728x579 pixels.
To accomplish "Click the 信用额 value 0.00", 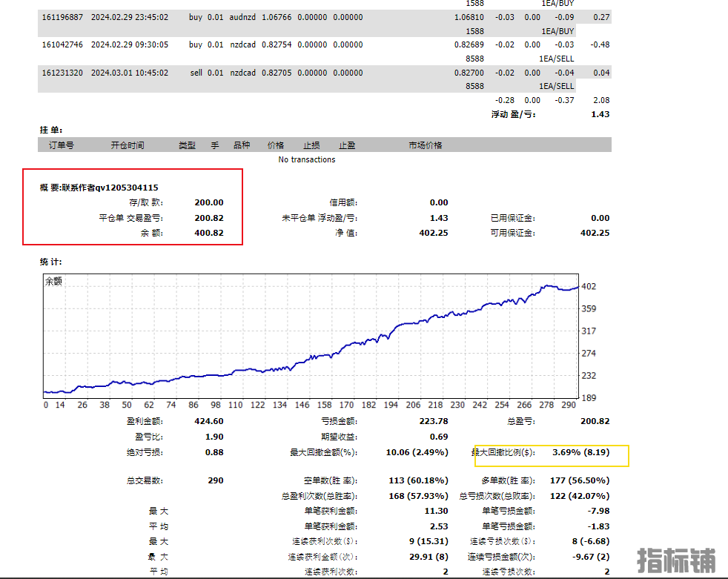I will pos(439,202).
